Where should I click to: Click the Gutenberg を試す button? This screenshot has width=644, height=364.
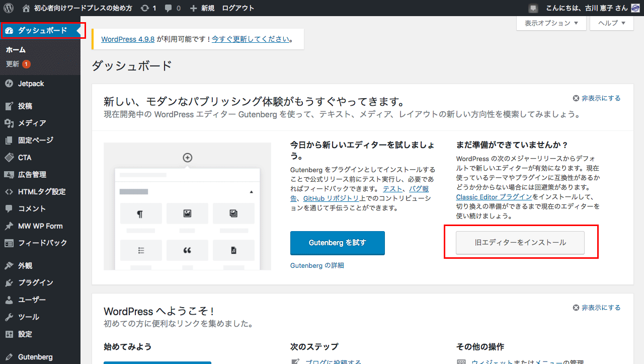pos(338,243)
